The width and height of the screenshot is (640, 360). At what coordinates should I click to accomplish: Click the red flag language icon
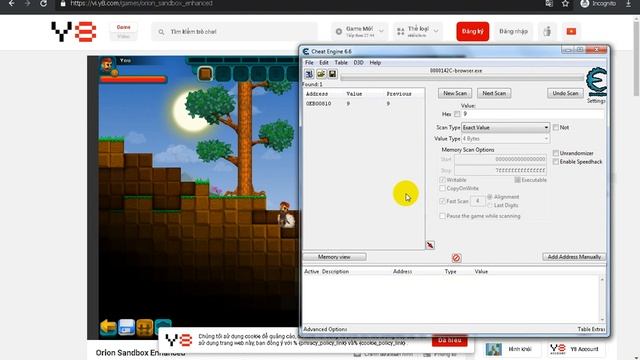(571, 31)
